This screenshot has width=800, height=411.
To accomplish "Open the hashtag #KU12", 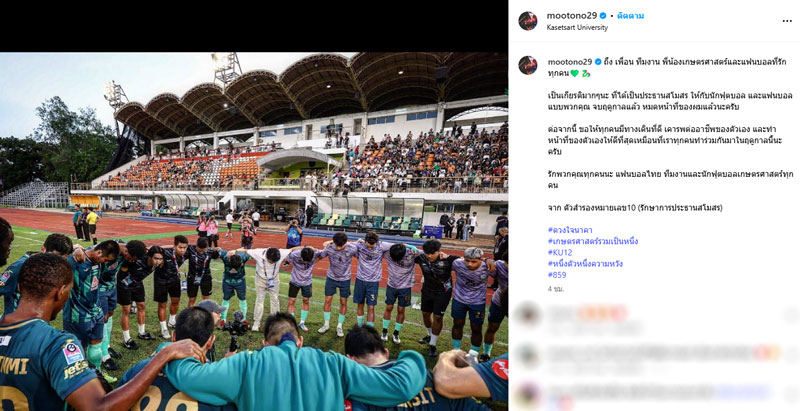I will click(x=560, y=252).
